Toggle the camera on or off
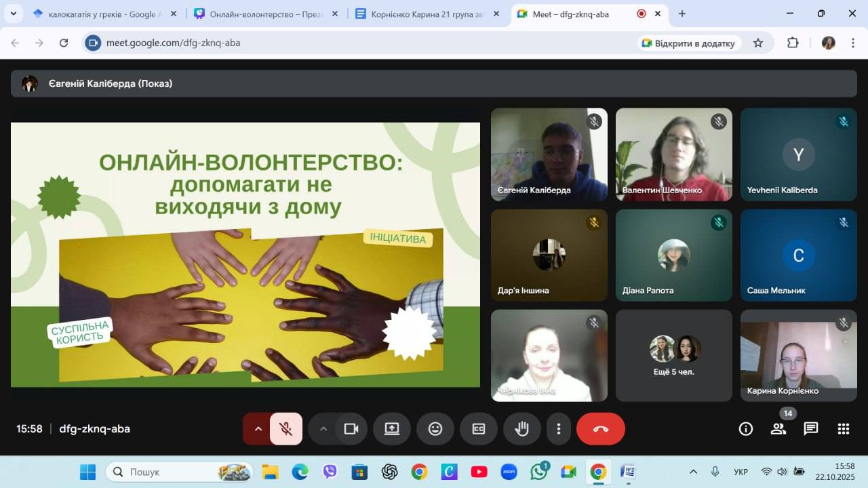The image size is (868, 488). tap(351, 429)
